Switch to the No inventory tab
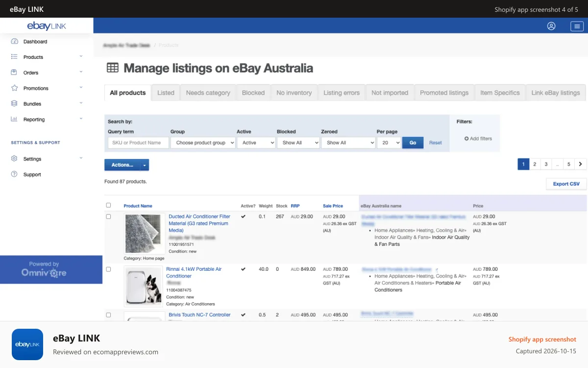Image resolution: width=588 pixels, height=368 pixels. (x=294, y=93)
